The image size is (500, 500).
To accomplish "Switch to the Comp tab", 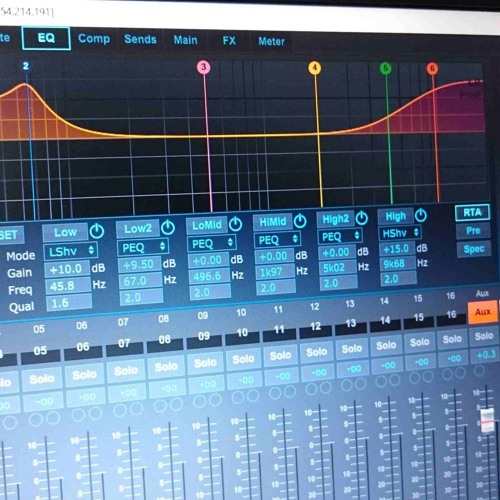I will 94,39.
